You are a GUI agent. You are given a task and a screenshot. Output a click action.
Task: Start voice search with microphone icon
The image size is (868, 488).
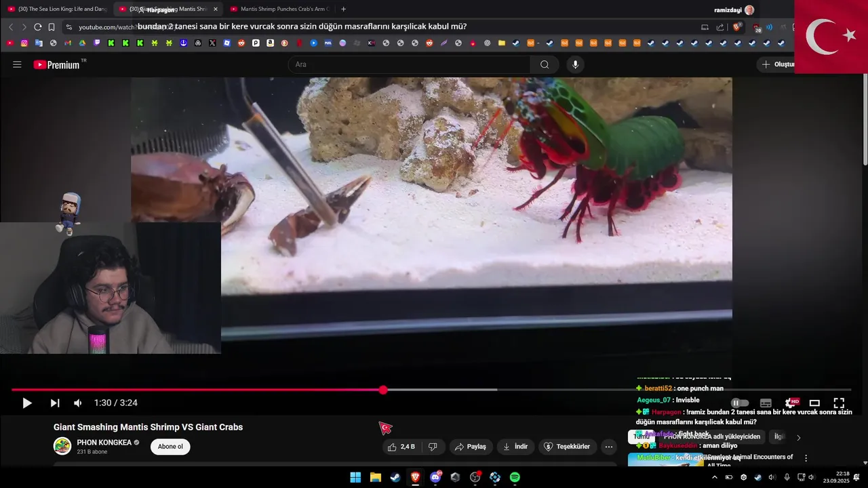575,64
